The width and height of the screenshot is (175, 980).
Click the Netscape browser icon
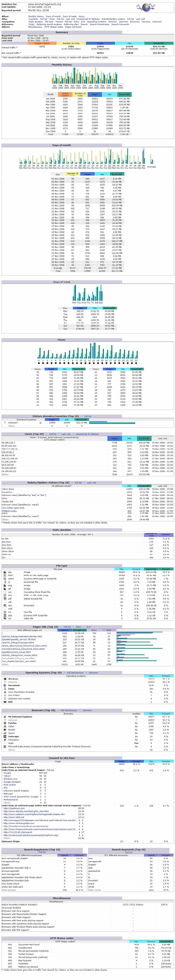(5, 736)
